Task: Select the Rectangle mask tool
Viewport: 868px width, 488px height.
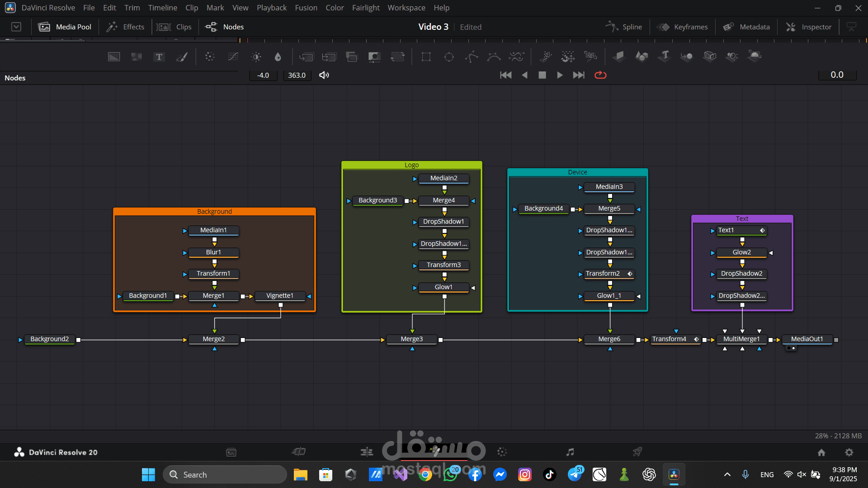Action: coord(426,57)
